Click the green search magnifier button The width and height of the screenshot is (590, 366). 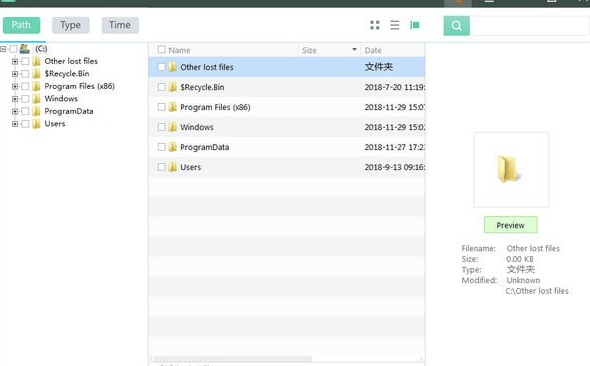(x=456, y=26)
